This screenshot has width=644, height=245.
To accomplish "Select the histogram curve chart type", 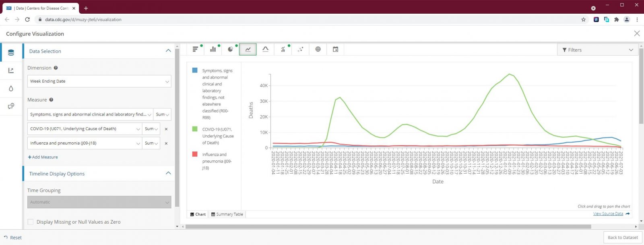I will 265,50.
